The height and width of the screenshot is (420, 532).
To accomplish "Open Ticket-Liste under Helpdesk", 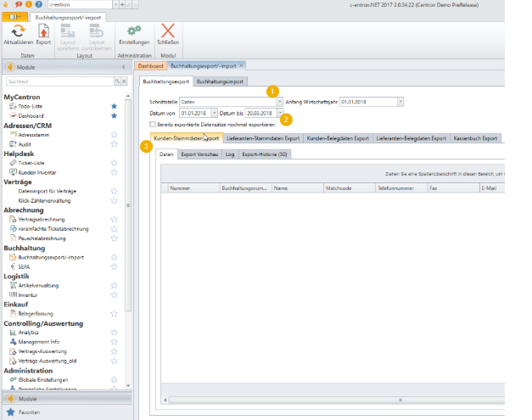I will point(32,163).
